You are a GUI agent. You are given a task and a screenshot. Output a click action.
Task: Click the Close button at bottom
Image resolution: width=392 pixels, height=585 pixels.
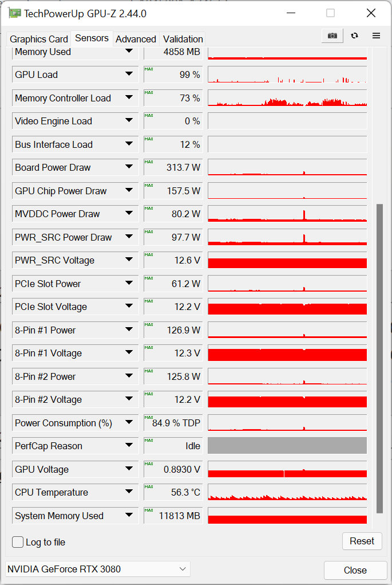(x=355, y=570)
